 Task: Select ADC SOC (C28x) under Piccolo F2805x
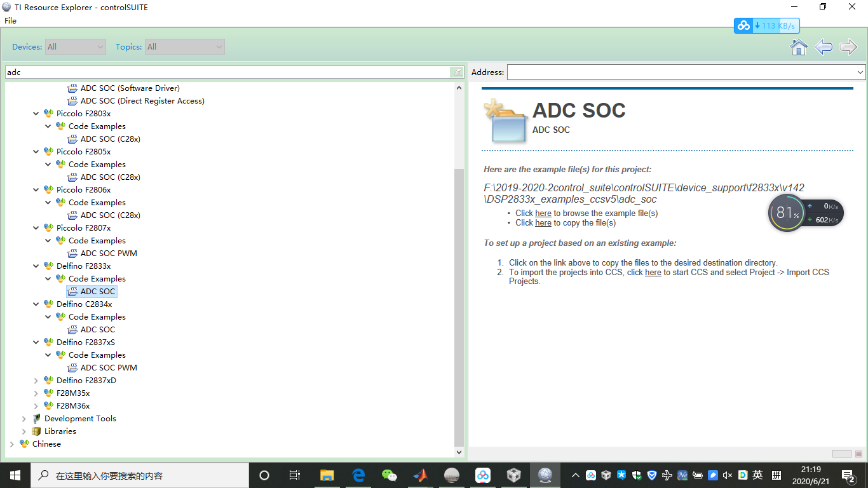pos(111,177)
